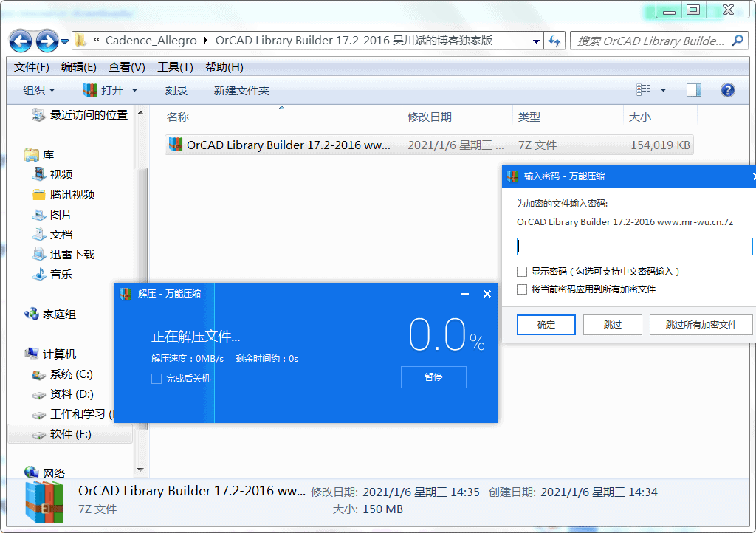Viewport: 756px width, 533px height.
Task: Click 新建文件夹 in the toolbar
Action: (241, 90)
